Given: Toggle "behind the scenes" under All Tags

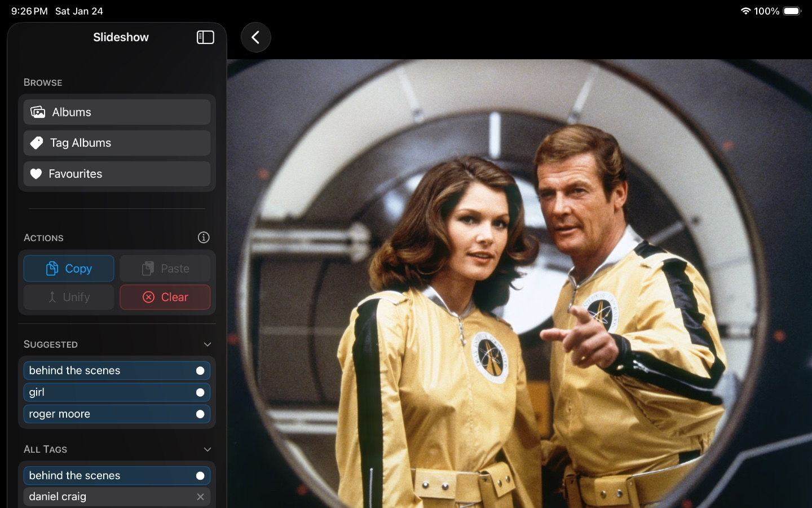Looking at the screenshot, I should click(117, 476).
